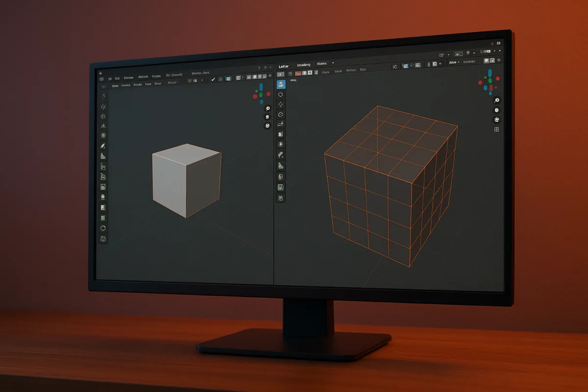Viewport: 588px width, 392px height.
Task: Click 'Eros' in right viewport header row
Action: point(363,70)
